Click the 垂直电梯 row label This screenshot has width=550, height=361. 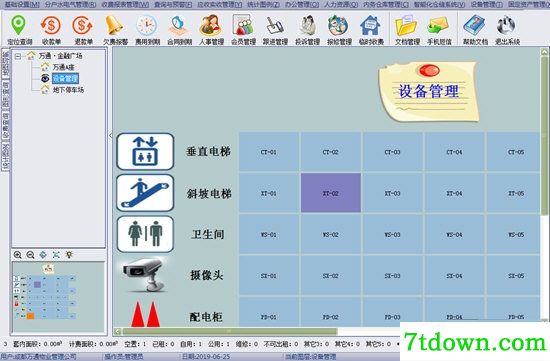point(208,151)
